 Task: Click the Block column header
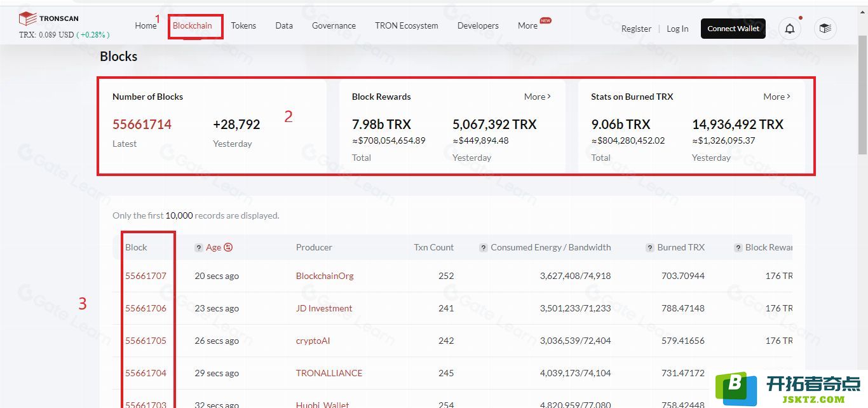[x=136, y=247]
